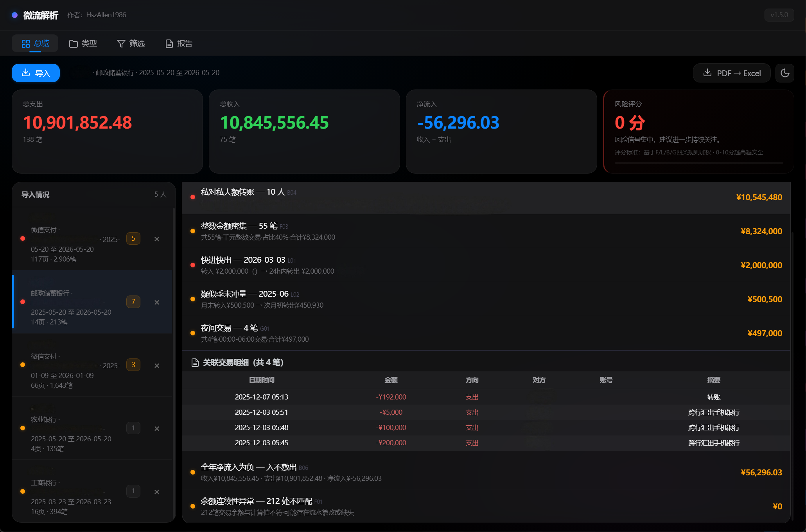Remove the 邮政储蓄银行 import entry

click(x=157, y=302)
